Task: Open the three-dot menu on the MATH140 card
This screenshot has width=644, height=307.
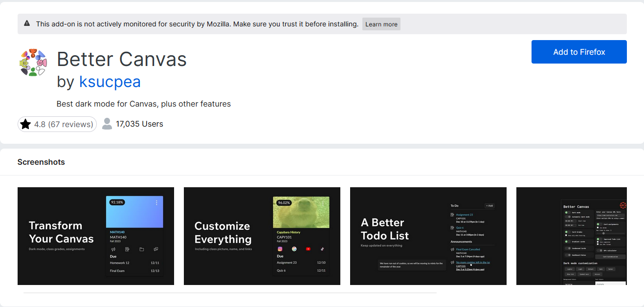Action: click(156, 202)
